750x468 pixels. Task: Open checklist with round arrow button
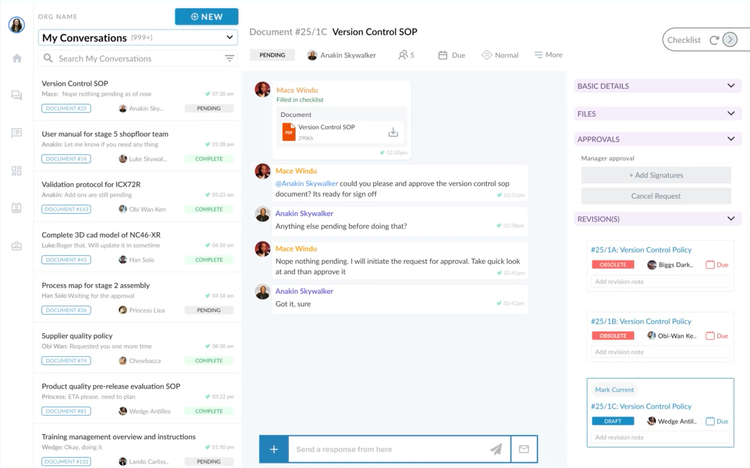click(x=730, y=40)
